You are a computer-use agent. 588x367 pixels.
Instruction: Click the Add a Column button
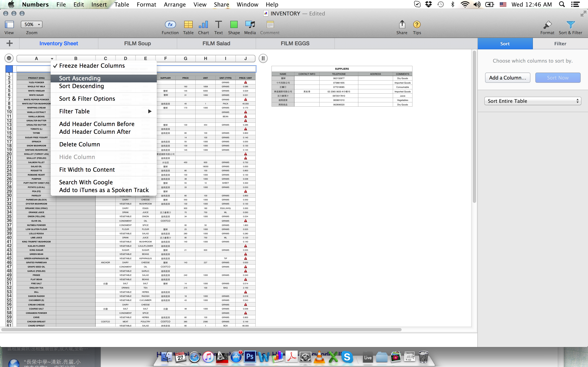[508, 78]
